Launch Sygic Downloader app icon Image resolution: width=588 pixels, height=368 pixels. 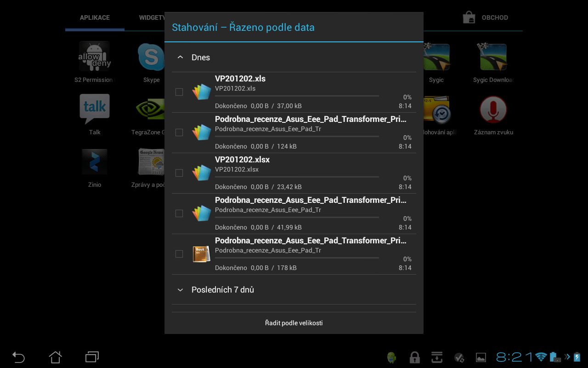tap(493, 57)
